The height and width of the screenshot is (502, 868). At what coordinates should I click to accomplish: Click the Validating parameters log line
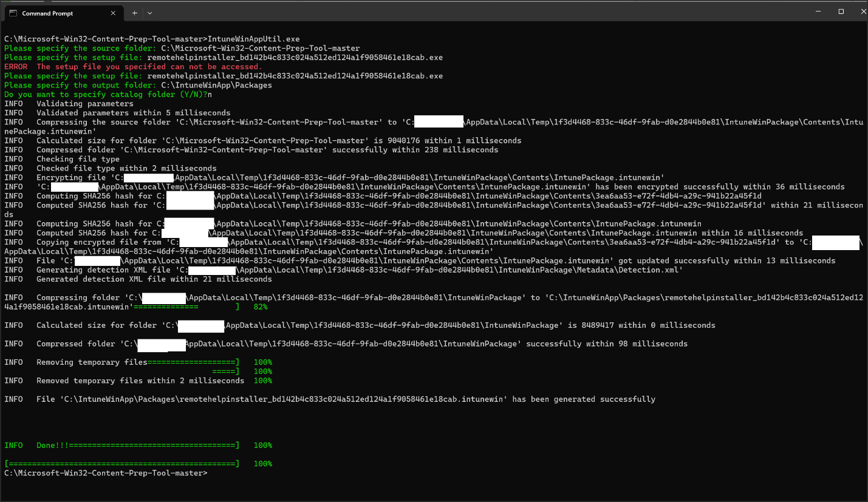(x=76, y=104)
